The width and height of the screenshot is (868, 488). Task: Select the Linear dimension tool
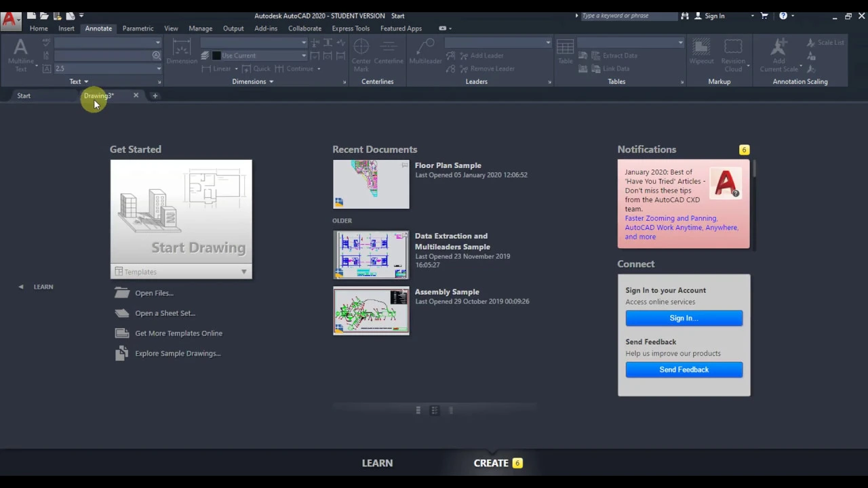[216, 68]
